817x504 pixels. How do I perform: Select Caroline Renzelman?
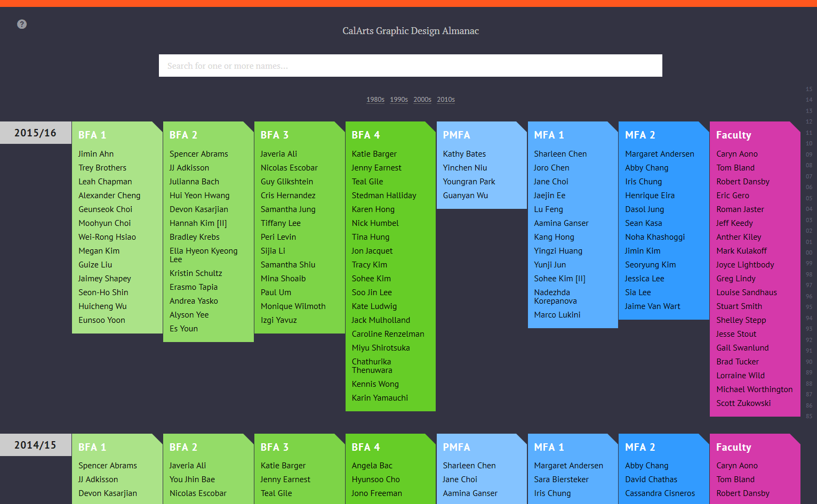(388, 334)
